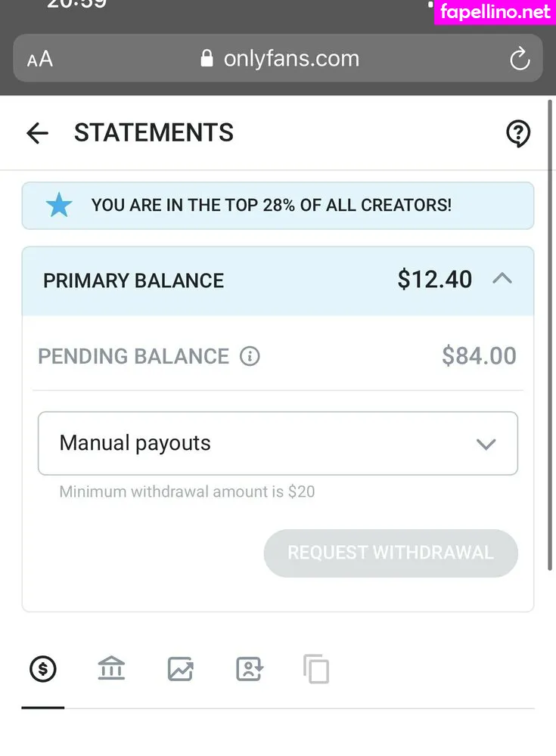Click the padlock icon in address bar
Screen dimensions: 556x756
[207, 59]
